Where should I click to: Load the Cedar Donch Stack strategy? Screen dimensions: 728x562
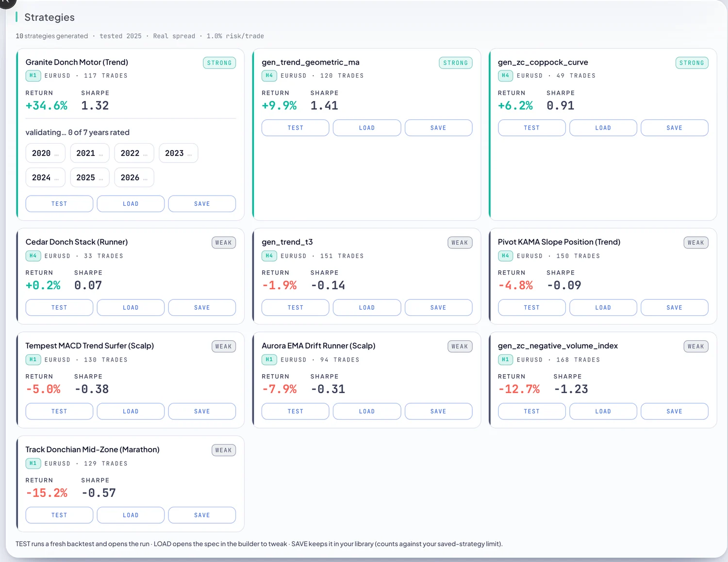131,308
